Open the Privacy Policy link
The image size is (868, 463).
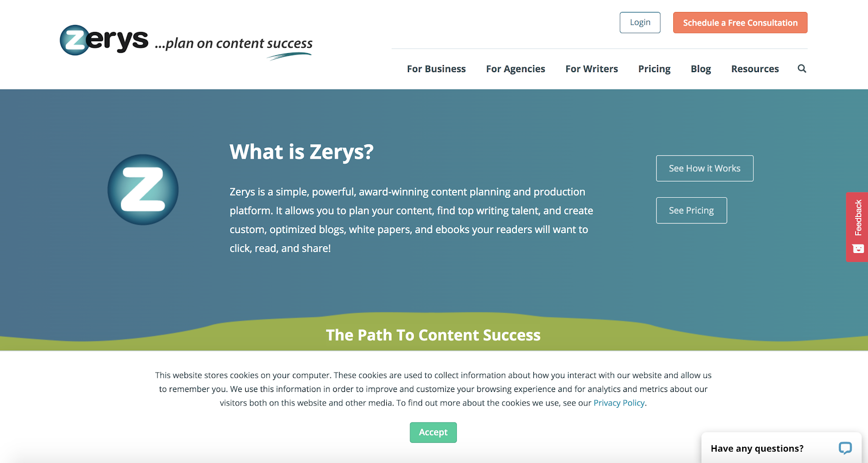[x=619, y=403]
